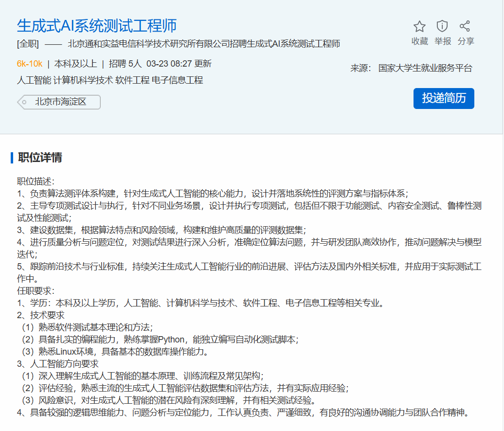Click the 03-23 08:27 更新 timestamp

(179, 64)
